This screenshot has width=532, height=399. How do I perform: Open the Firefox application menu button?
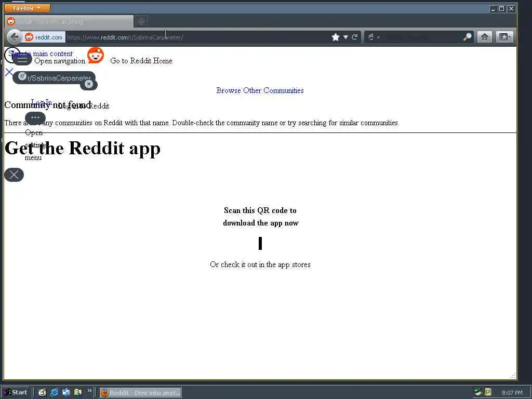[27, 8]
